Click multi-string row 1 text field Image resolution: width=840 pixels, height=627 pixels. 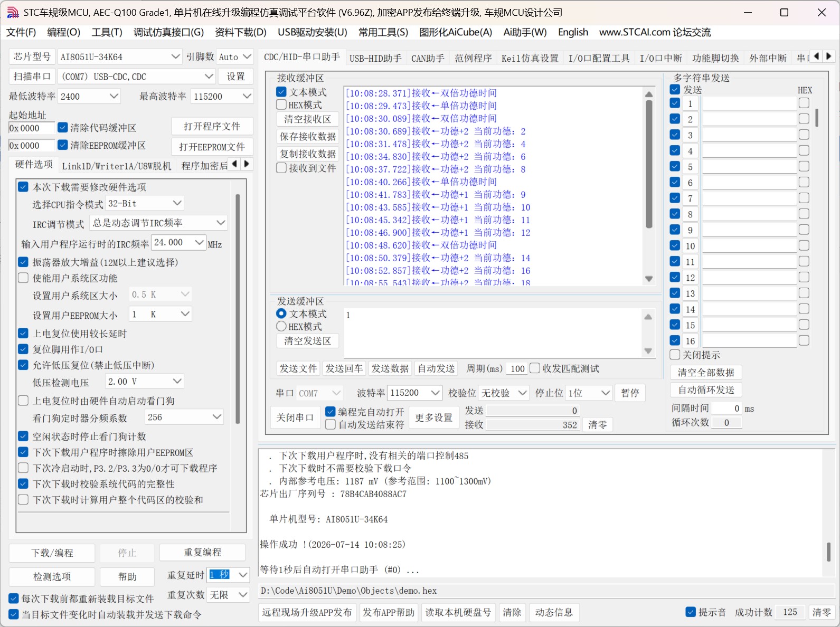coord(749,103)
